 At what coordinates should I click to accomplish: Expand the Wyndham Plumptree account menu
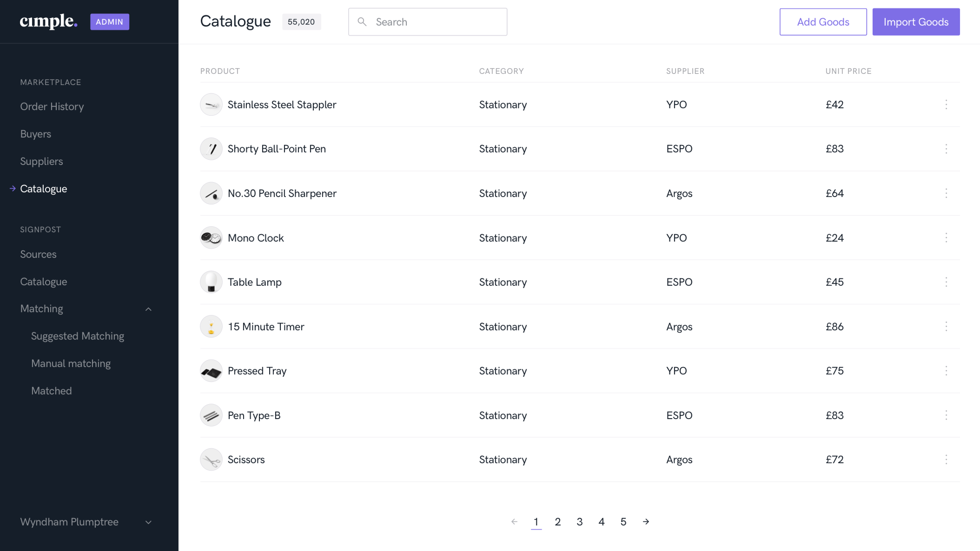[148, 522]
